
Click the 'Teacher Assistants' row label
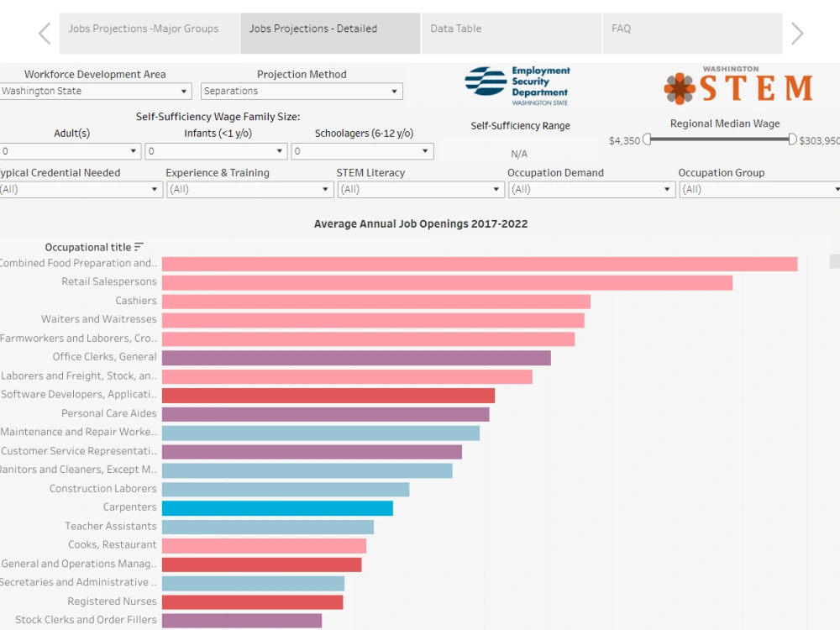(110, 526)
